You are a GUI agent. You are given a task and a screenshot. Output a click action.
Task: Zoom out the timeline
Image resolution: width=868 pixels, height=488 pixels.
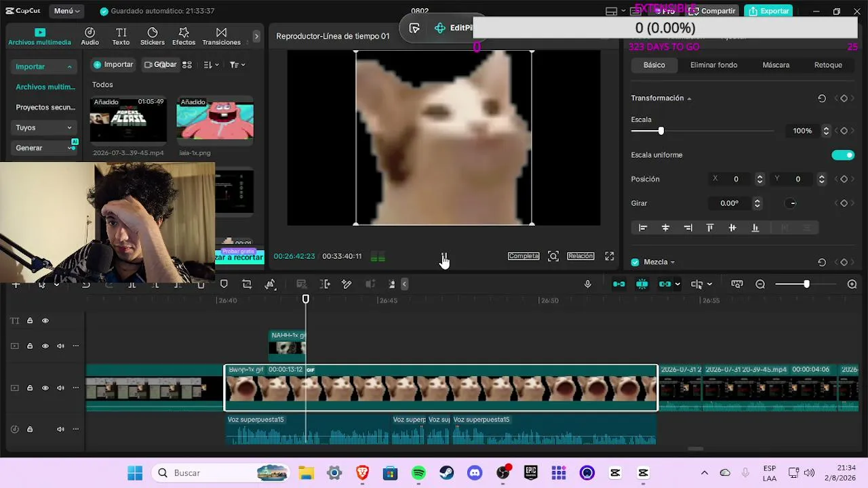[760, 284]
